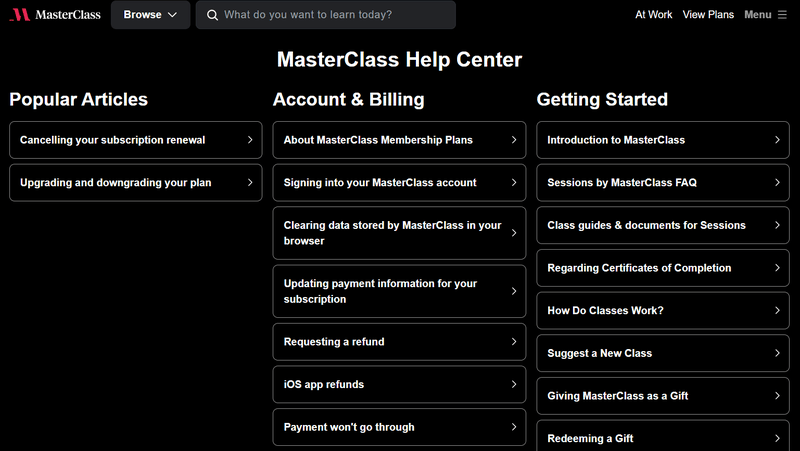The height and width of the screenshot is (451, 800).
Task: Expand the Browse dropdown
Action: click(150, 15)
